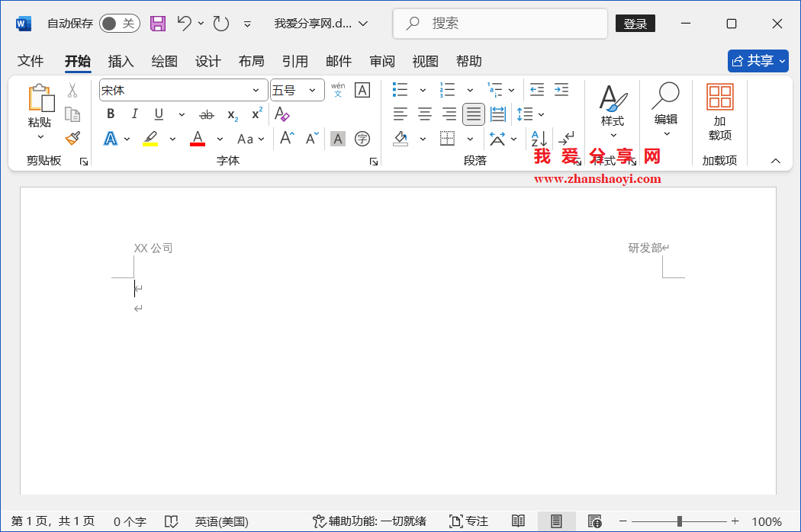801x532 pixels.
Task: Increase font size with grow icon
Action: 287,139
